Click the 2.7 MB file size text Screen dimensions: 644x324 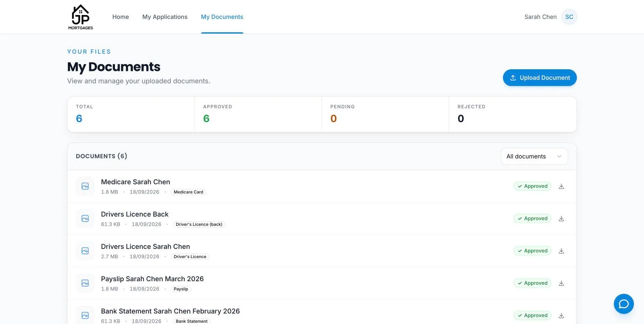109,257
